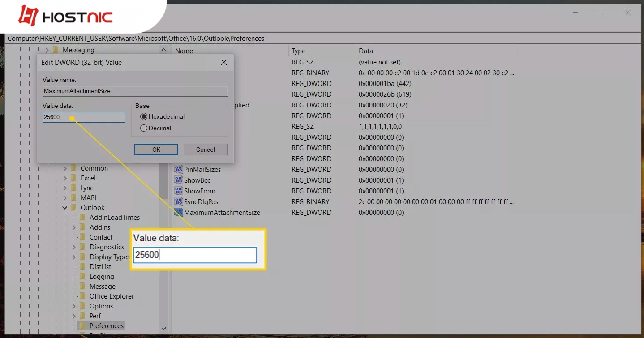
Task: Click the Logging key folder icon
Action: (83, 276)
